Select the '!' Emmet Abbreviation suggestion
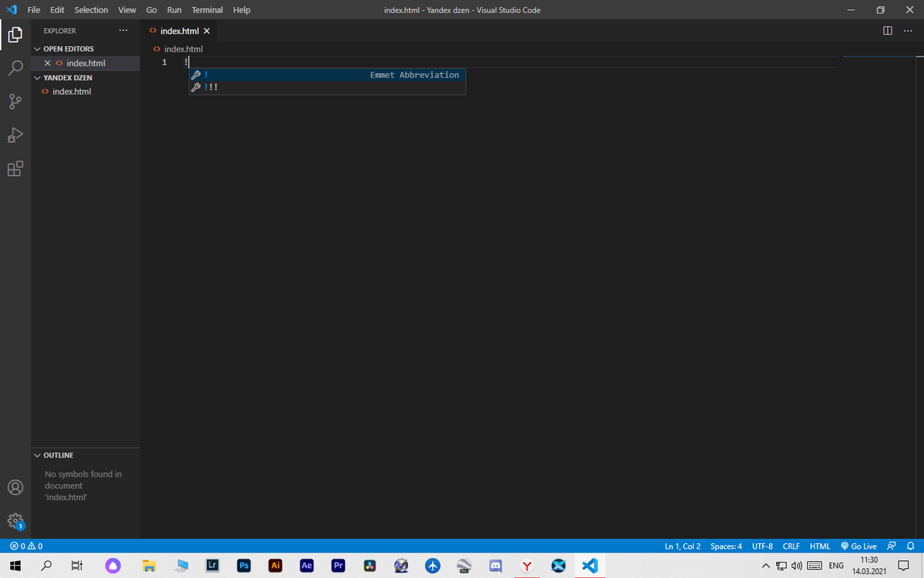The width and height of the screenshot is (924, 578). click(327, 75)
